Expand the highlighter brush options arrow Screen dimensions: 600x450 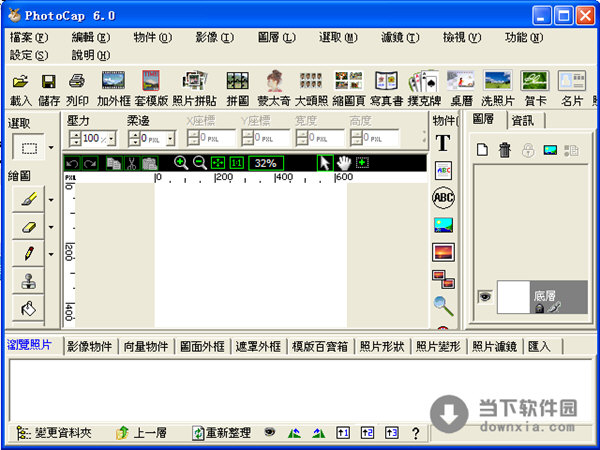pos(51,199)
